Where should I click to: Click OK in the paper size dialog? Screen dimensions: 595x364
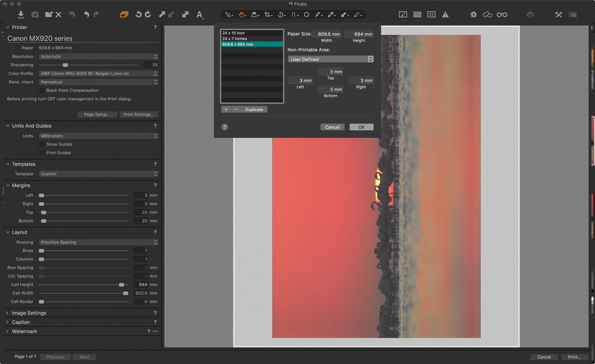pyautogui.click(x=361, y=127)
